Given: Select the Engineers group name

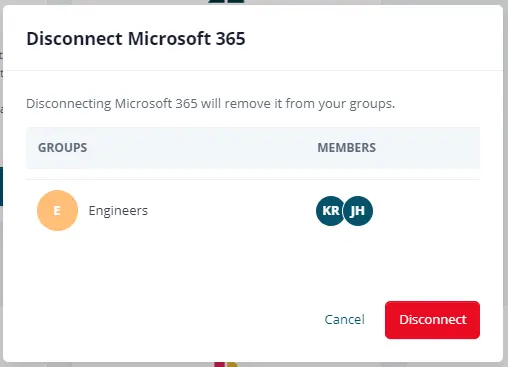Looking at the screenshot, I should click(x=118, y=211).
